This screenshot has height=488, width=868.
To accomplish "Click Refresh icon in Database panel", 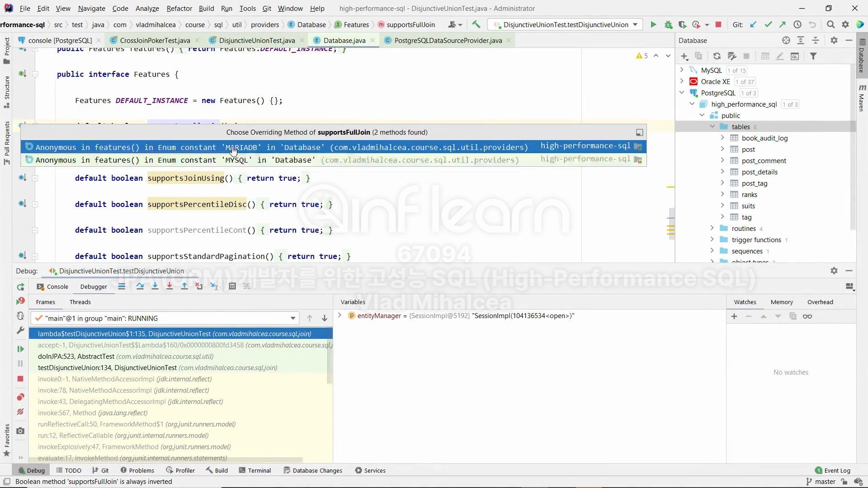I will (717, 56).
